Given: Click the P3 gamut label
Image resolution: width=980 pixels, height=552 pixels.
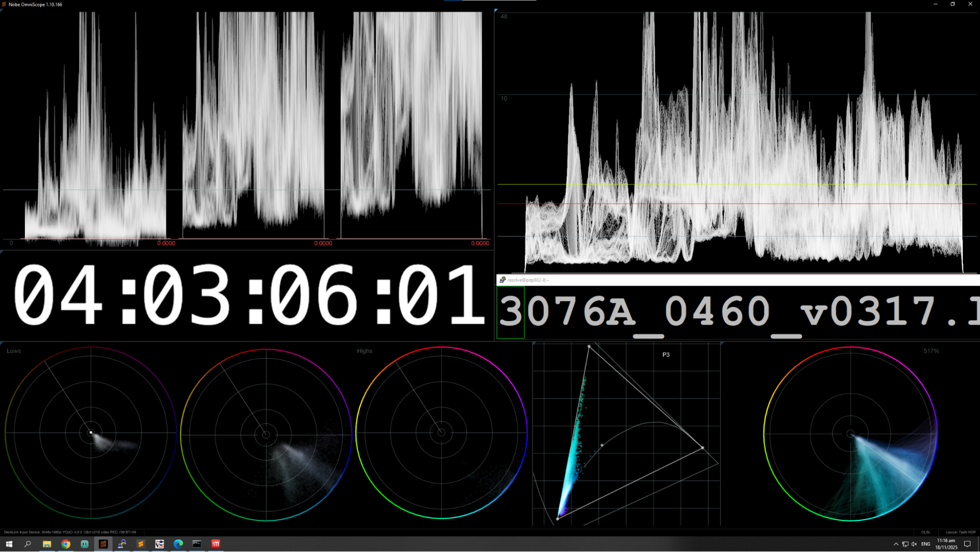Looking at the screenshot, I should click(666, 355).
